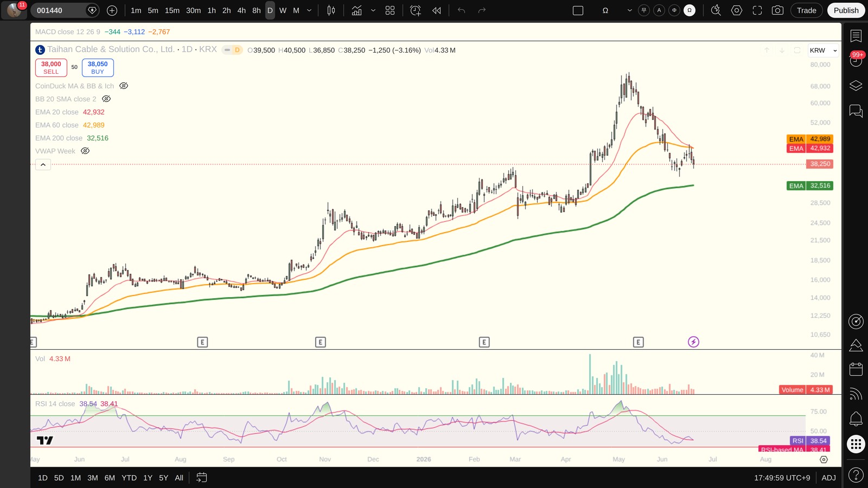Open the alert clock icon
Viewport: 868px width, 488px height.
416,10
